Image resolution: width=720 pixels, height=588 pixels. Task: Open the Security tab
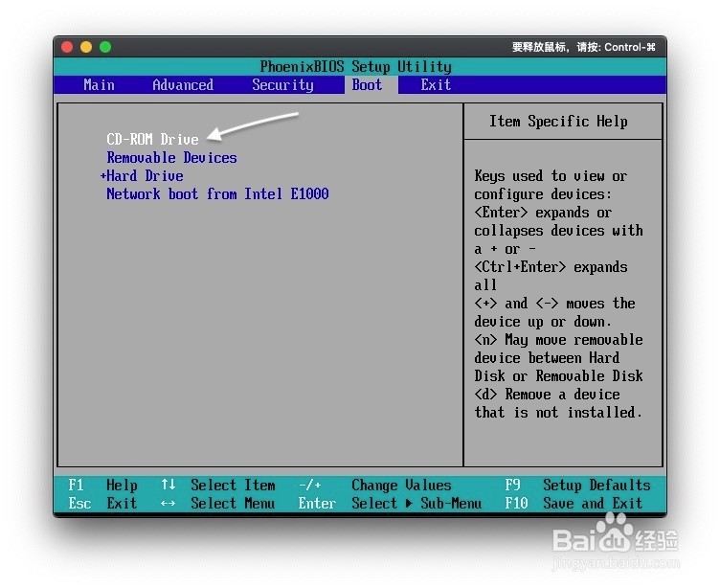[282, 85]
